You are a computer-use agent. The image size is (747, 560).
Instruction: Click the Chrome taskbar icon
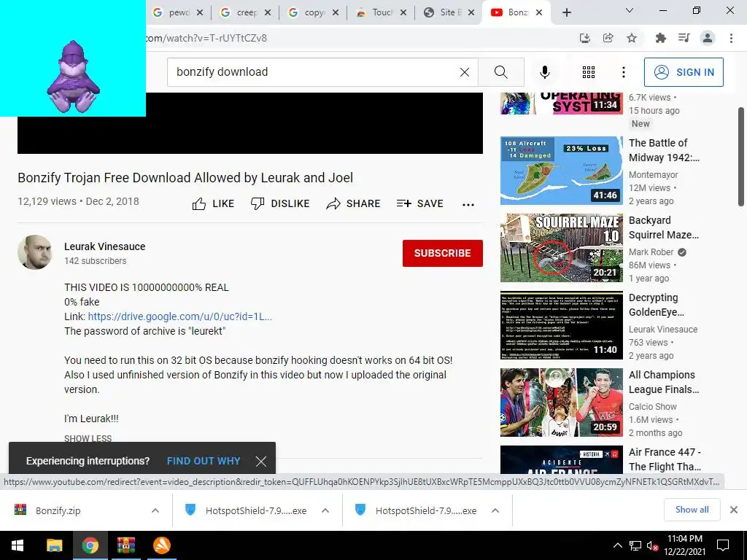pos(90,545)
